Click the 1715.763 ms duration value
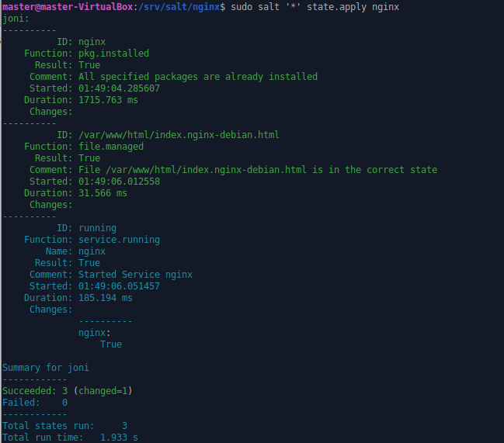Viewport: 504px width, 443px height. pyautogui.click(x=108, y=100)
